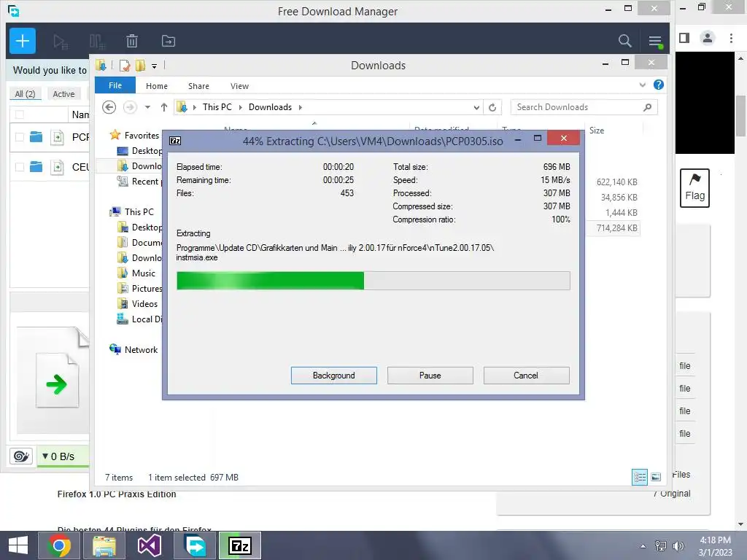This screenshot has height=560, width=747.
Task: Click the Refresh button in Explorer
Action: [492, 108]
